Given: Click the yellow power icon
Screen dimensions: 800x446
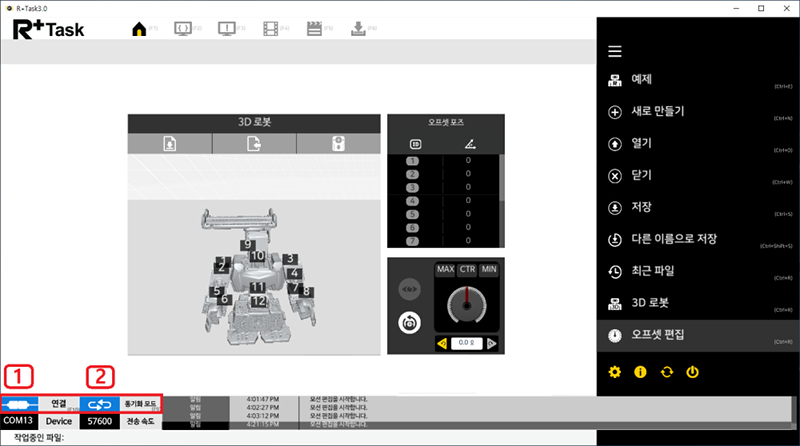Looking at the screenshot, I should click(692, 372).
